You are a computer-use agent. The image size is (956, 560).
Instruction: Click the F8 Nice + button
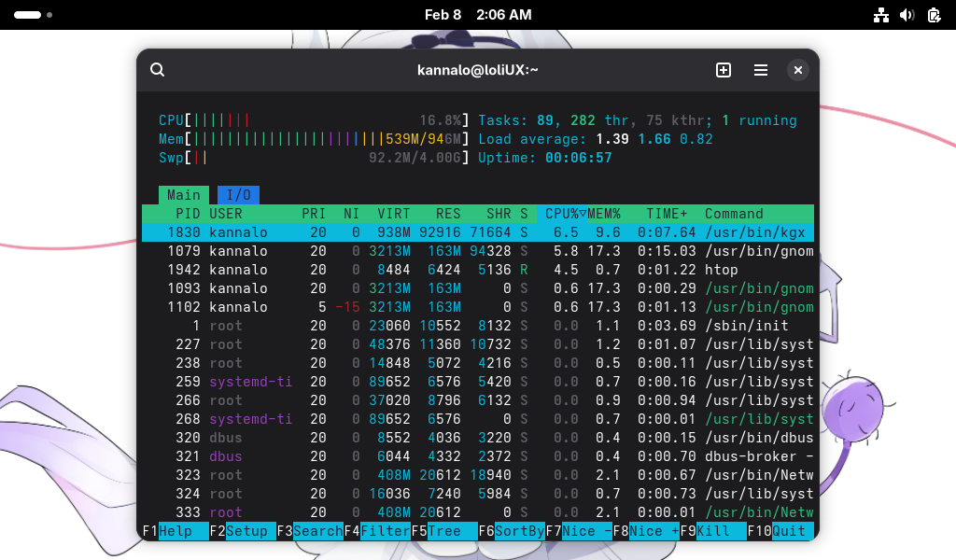point(646,531)
